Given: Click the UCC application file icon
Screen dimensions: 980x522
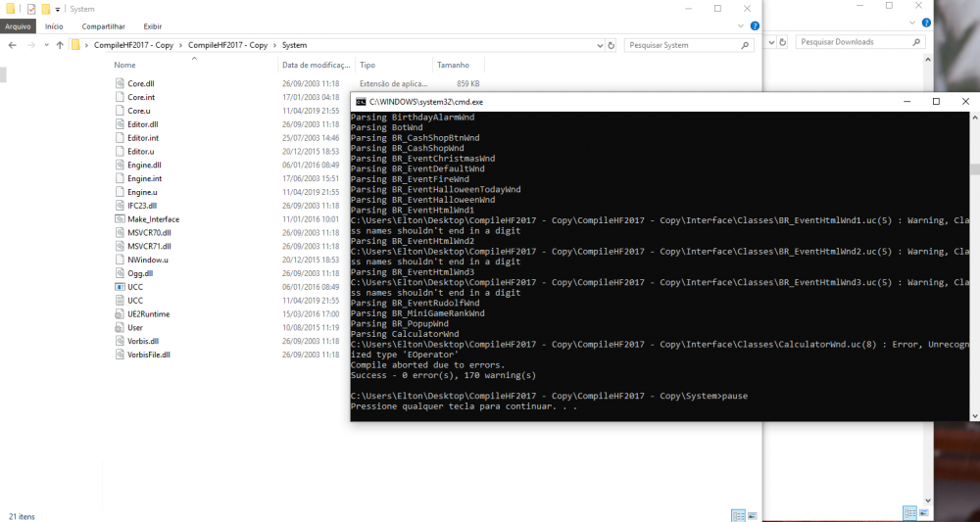Looking at the screenshot, I should (x=120, y=287).
